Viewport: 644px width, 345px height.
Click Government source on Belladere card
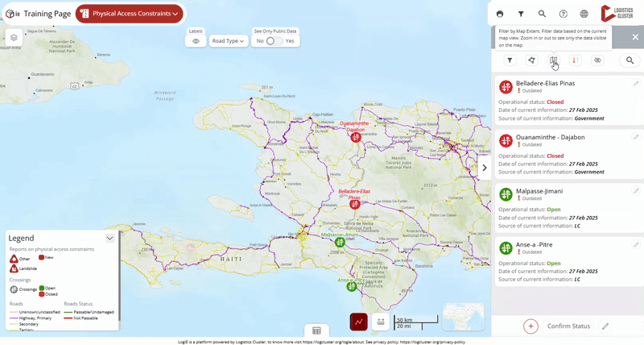(x=589, y=118)
